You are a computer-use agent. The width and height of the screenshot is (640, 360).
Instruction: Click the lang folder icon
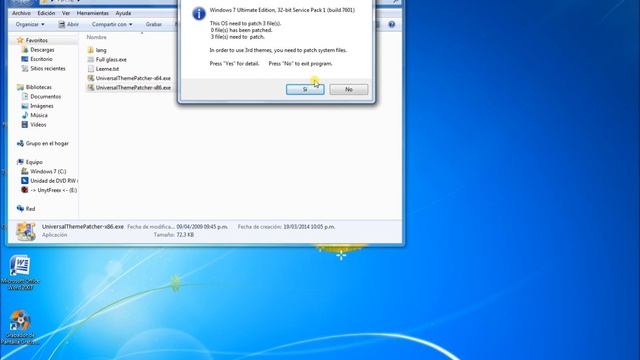tap(91, 50)
